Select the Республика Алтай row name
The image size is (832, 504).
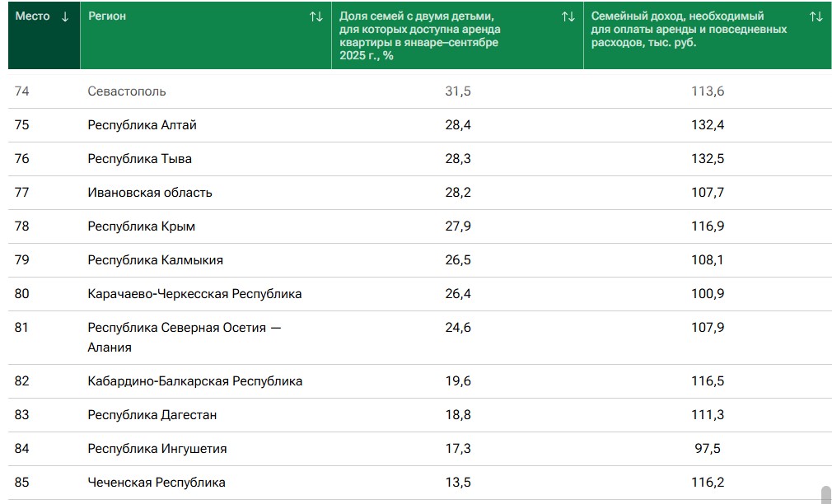(142, 125)
